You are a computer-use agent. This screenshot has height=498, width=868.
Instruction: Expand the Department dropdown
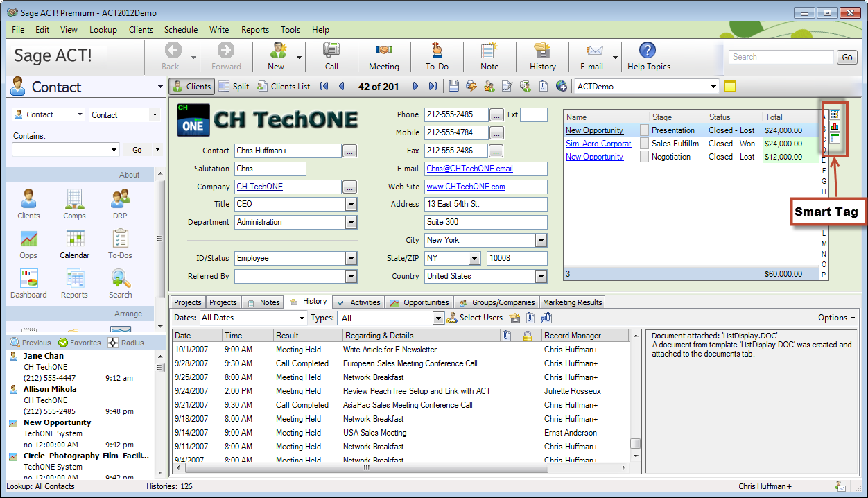tap(351, 223)
